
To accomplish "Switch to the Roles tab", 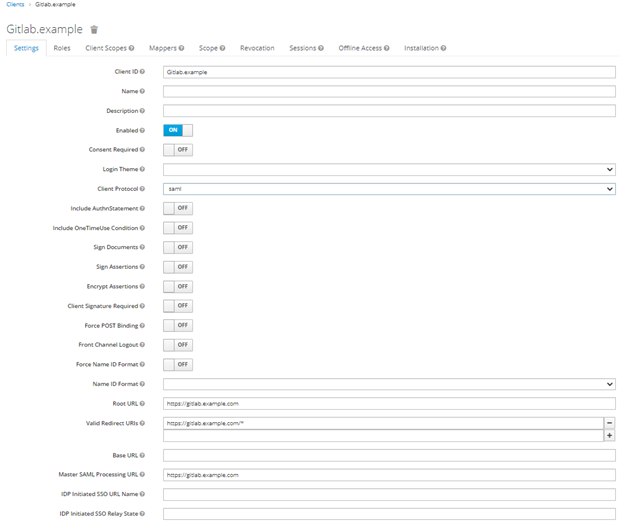I will (x=62, y=48).
